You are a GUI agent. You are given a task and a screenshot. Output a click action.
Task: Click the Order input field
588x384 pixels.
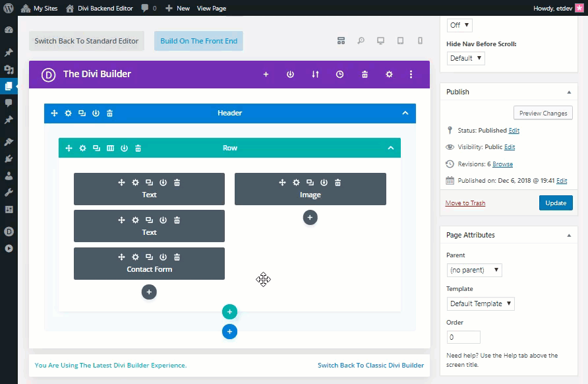coord(463,337)
